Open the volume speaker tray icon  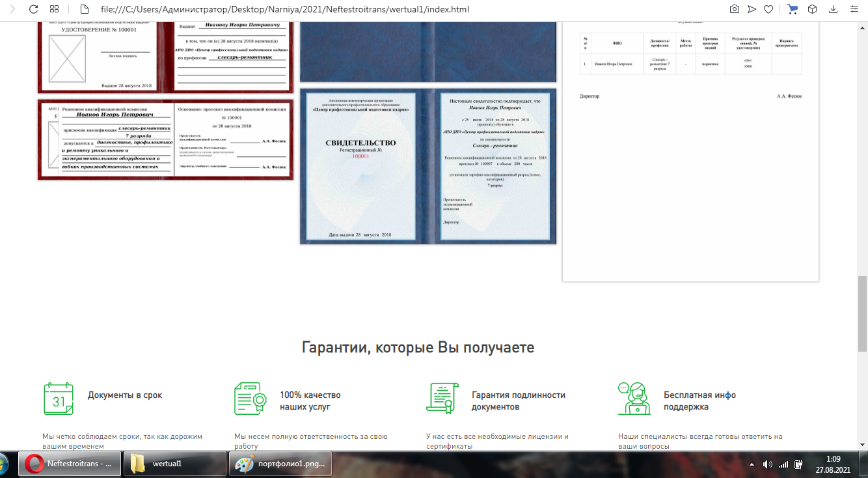point(768,465)
